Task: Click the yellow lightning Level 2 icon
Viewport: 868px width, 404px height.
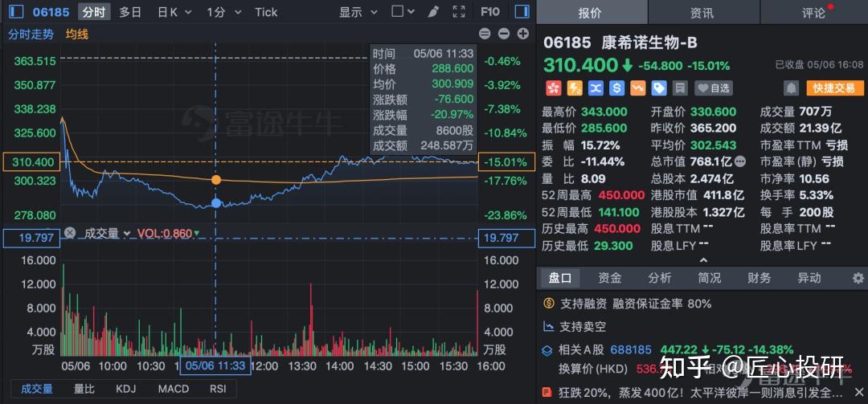Action: (575, 88)
